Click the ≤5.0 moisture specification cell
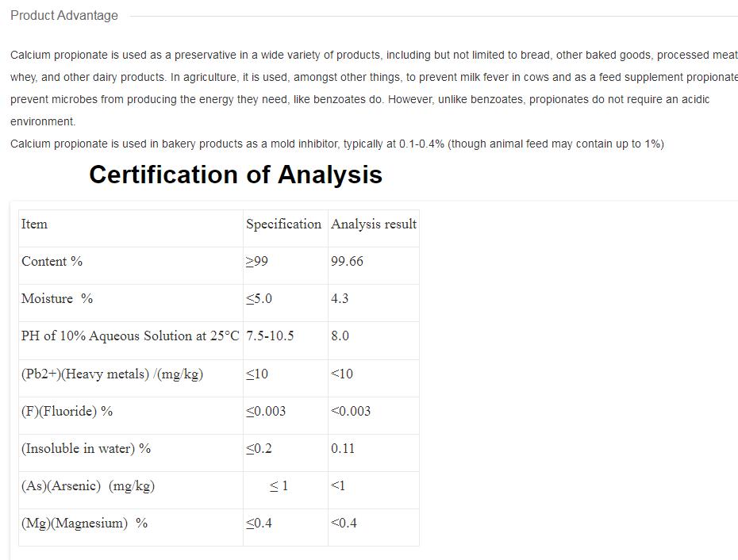 pyautogui.click(x=259, y=299)
